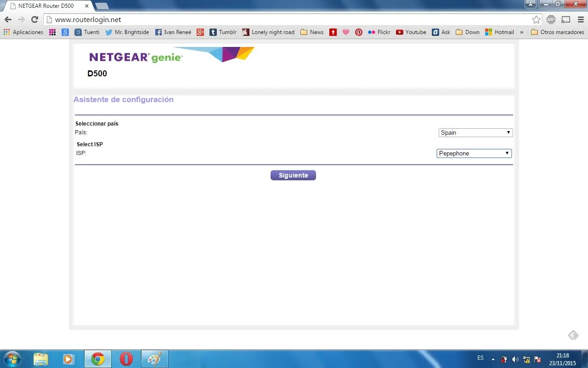
Task: Open the Youtube bookmark
Action: (x=411, y=32)
